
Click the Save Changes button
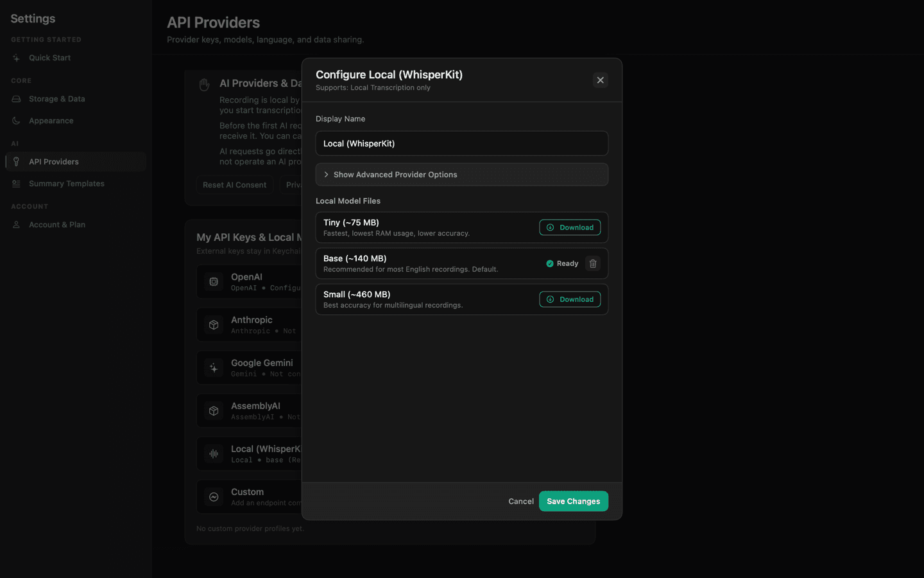click(573, 502)
